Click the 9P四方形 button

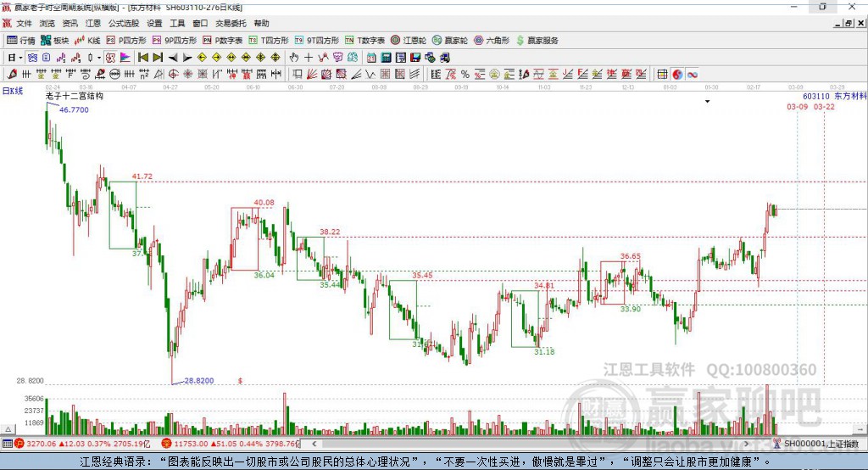[x=174, y=41]
